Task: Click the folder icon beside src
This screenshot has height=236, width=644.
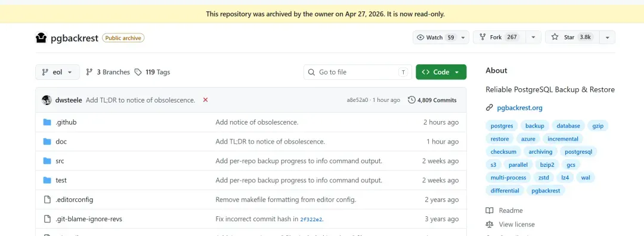Action: (47, 161)
